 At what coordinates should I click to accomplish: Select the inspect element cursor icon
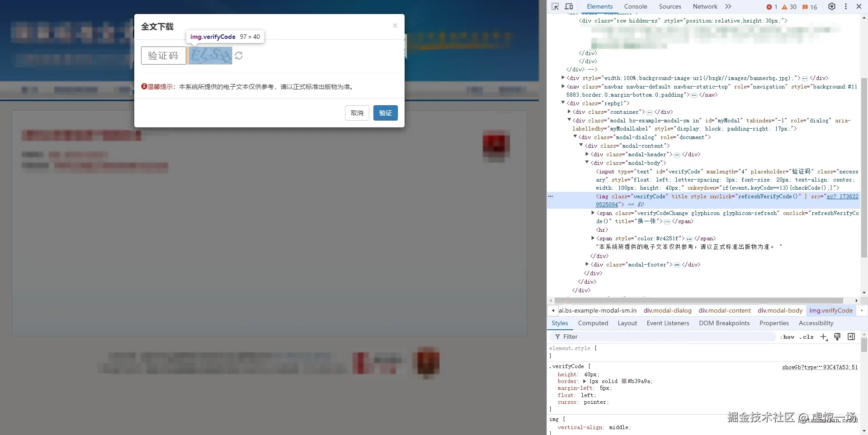(x=555, y=6)
